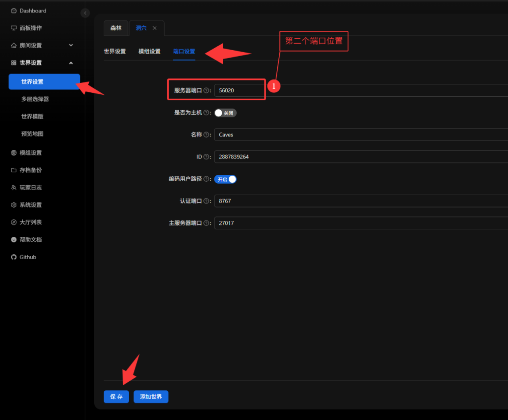Screen dimensions: 508x420
Task: Click the 大厅列表 compass icon
Action: click(14, 222)
